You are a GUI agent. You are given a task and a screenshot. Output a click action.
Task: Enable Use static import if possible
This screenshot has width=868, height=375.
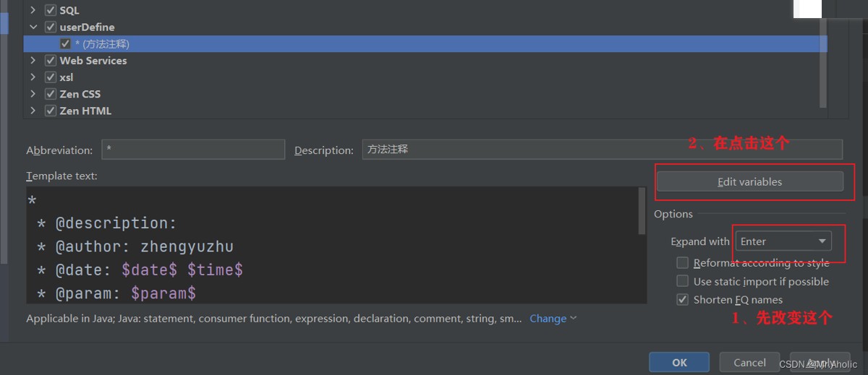(682, 281)
